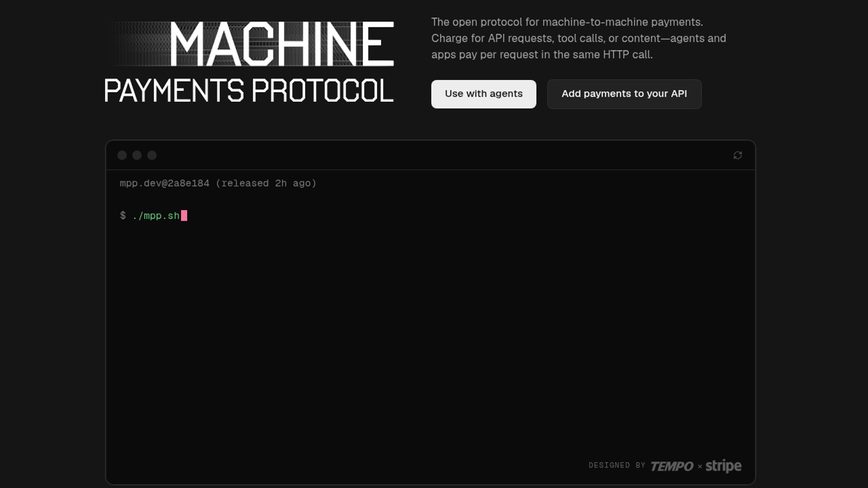Click the terminal refresh icon
868x488 pixels.
(x=737, y=155)
